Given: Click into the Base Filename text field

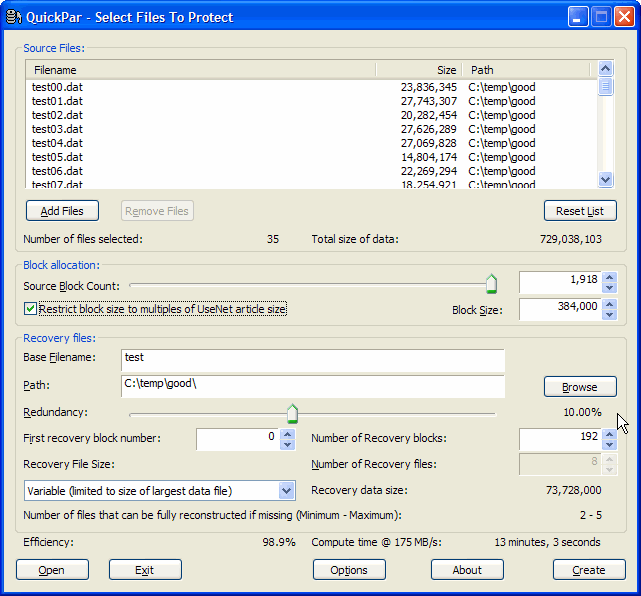Looking at the screenshot, I should [x=312, y=359].
